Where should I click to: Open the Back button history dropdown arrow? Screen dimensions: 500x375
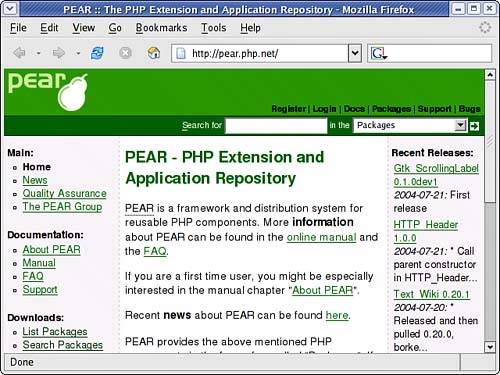pyautogui.click(x=39, y=53)
